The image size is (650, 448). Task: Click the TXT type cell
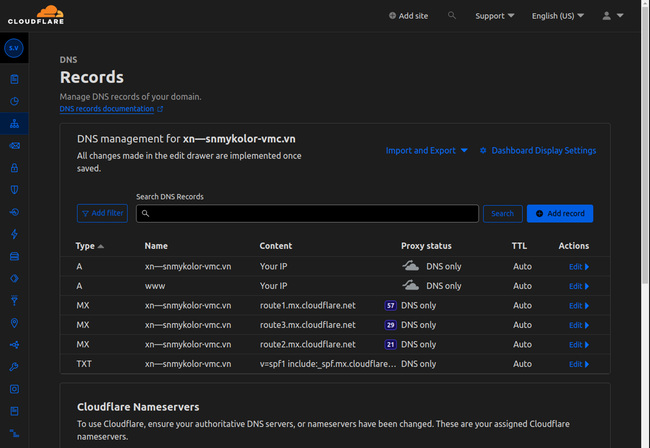click(x=84, y=364)
